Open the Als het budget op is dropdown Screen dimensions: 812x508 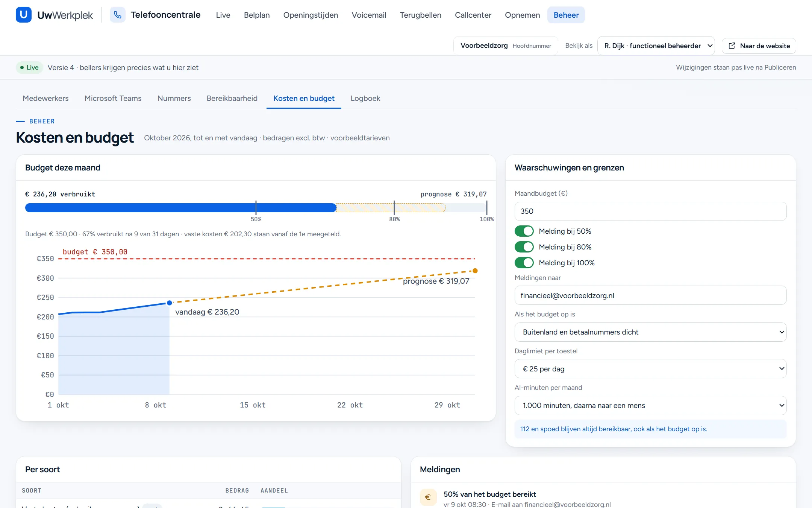(650, 332)
